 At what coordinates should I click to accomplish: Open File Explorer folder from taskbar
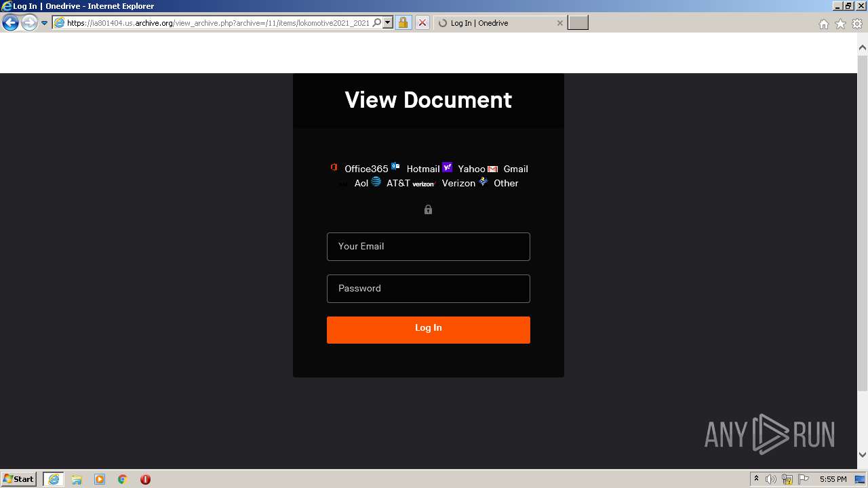[x=77, y=479]
